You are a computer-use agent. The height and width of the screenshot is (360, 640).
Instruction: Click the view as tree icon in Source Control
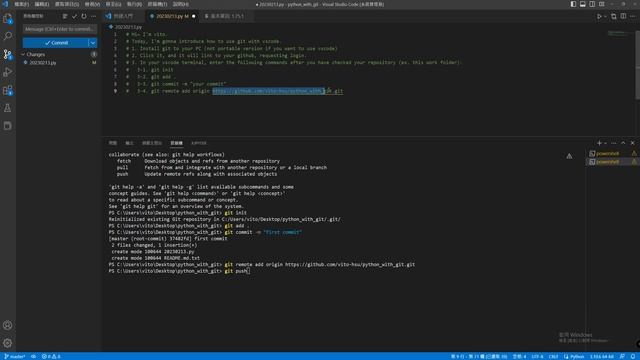[x=65, y=16]
